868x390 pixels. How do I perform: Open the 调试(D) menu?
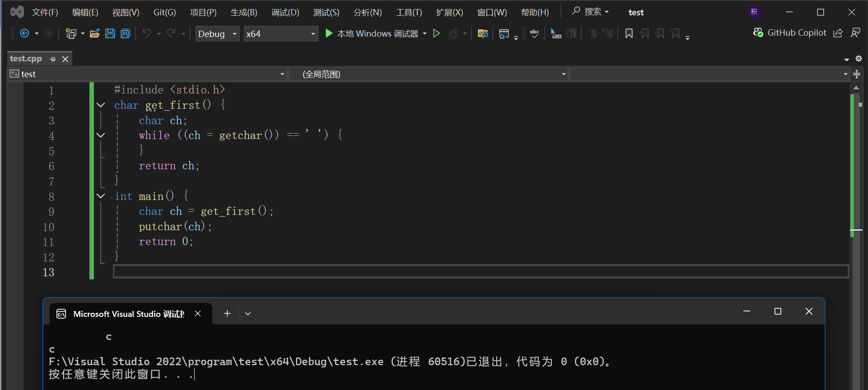click(x=285, y=12)
